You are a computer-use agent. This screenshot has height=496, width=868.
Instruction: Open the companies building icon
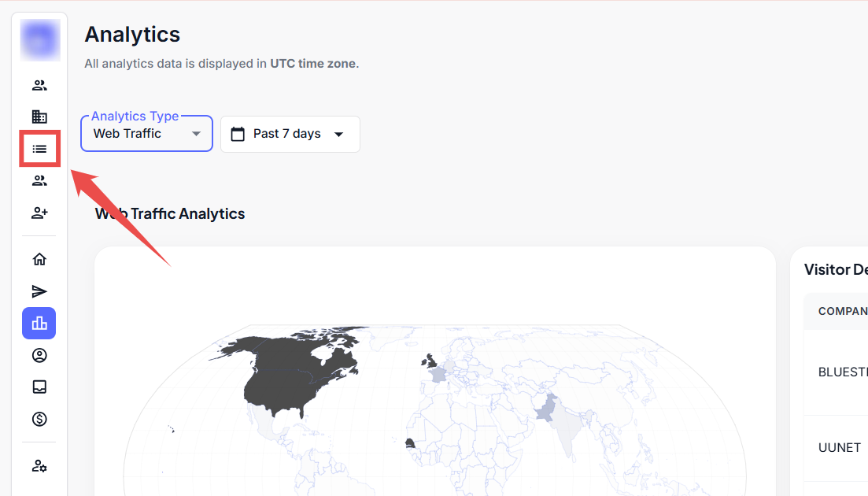(x=39, y=117)
